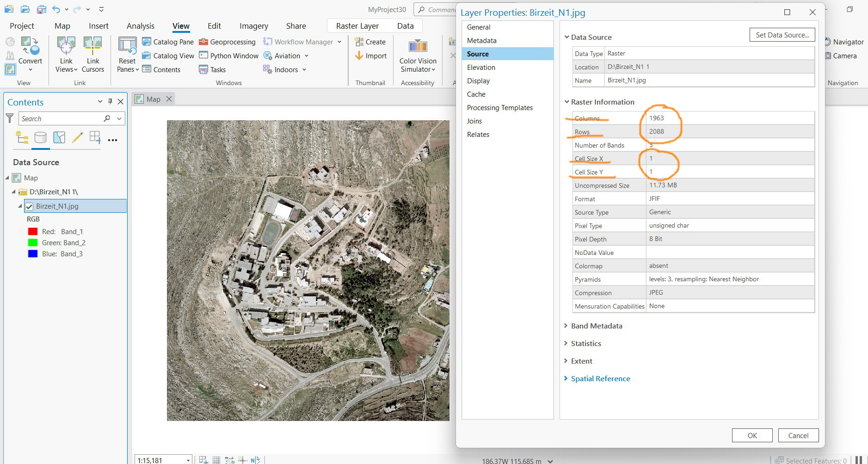The width and height of the screenshot is (868, 464).
Task: Click the Red Band_1 color swatch
Action: [x=32, y=231]
